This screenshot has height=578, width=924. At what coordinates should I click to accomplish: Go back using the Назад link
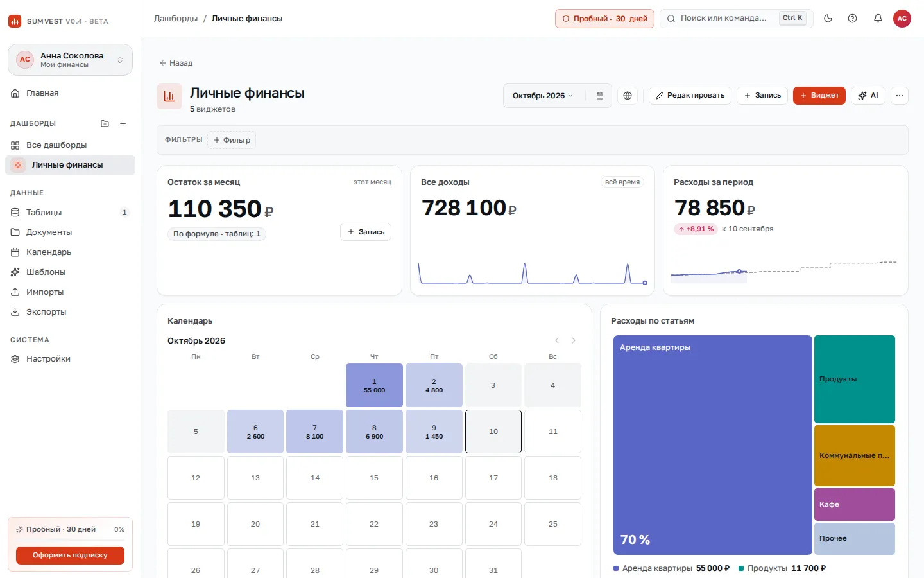(x=176, y=63)
